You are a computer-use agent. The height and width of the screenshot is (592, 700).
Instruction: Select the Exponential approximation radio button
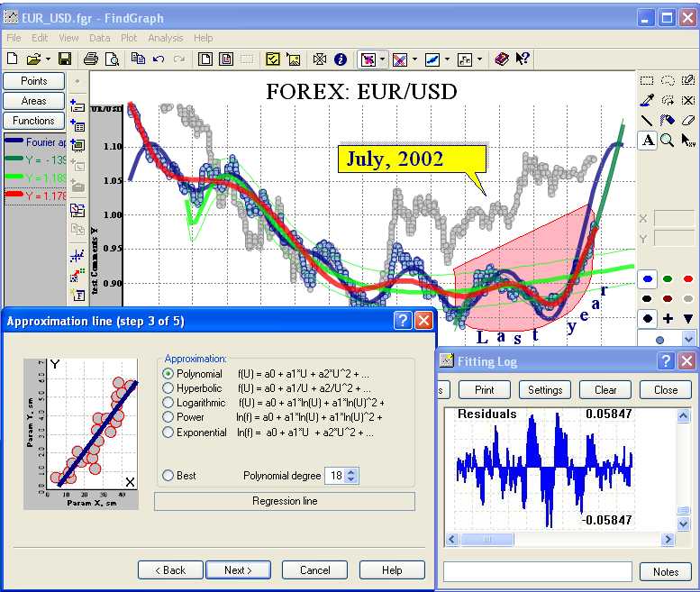168,433
